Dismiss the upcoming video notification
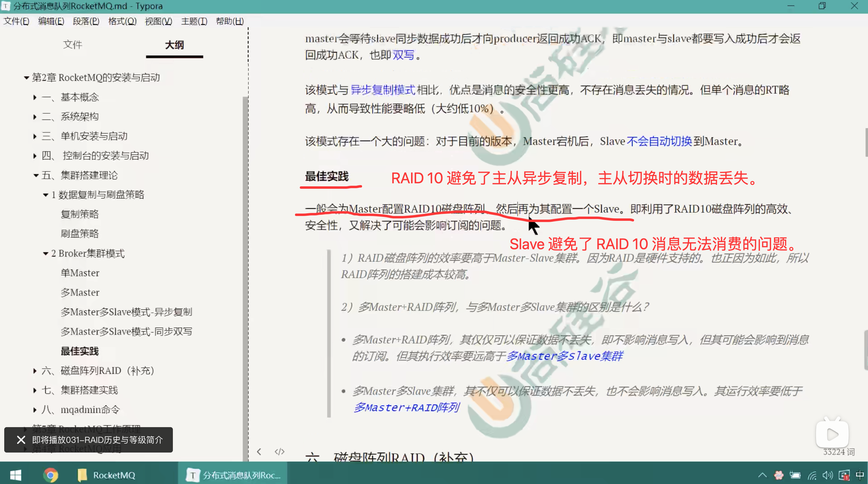Image resolution: width=868 pixels, height=484 pixels. click(21, 440)
